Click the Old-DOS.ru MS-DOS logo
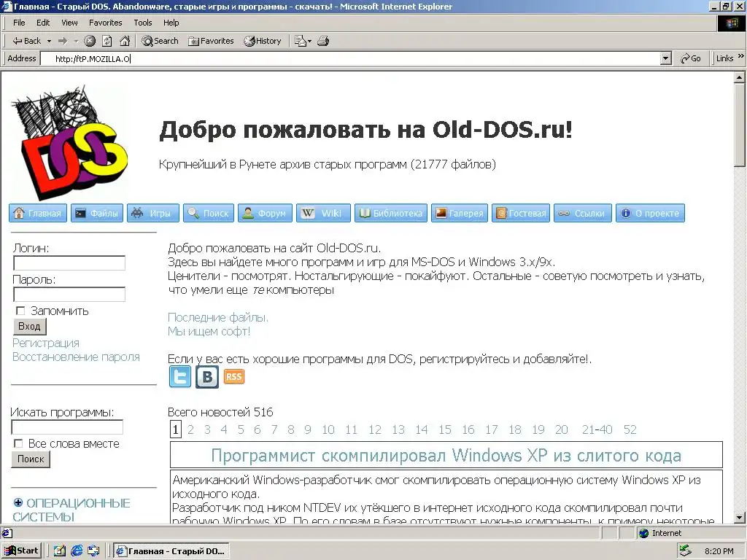Screen dimensions: 747x560 pyautogui.click(x=69, y=142)
